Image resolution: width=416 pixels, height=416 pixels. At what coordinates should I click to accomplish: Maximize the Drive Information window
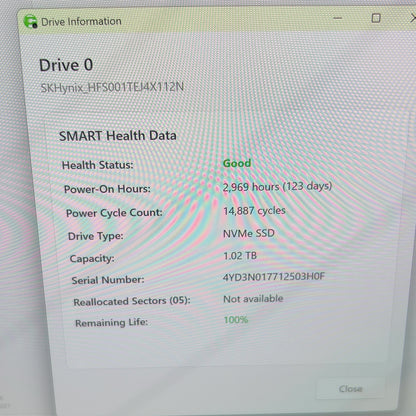(376, 18)
